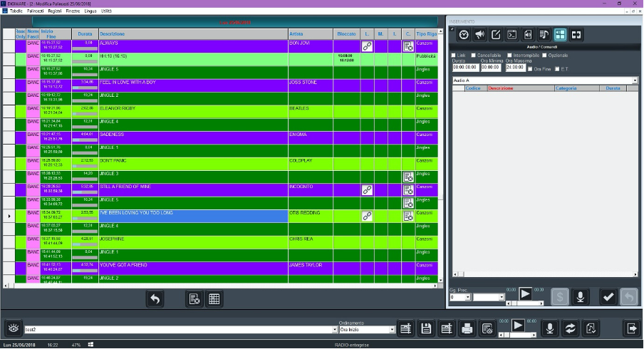Screen dimensions: 644x349
Task: Click the clock icon in Inserimento toolbar
Action: click(464, 34)
